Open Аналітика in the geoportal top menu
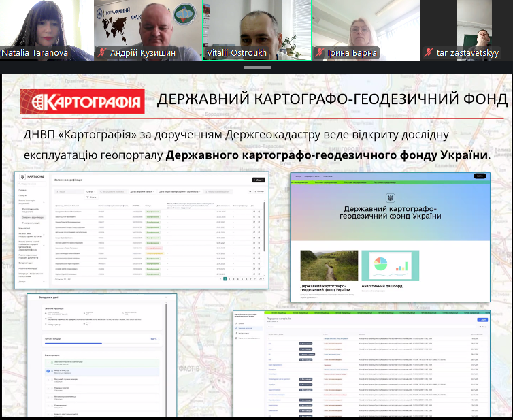The image size is (513, 420). click(x=328, y=176)
